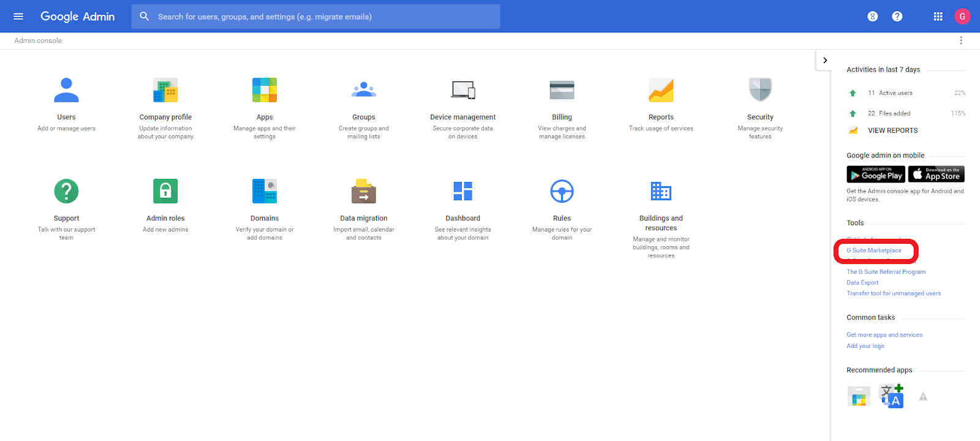
Task: Click 'Add or manage users' description
Action: pyautogui.click(x=66, y=129)
